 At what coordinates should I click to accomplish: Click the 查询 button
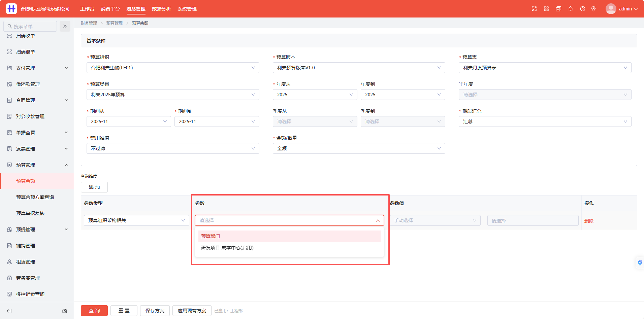pyautogui.click(x=94, y=311)
